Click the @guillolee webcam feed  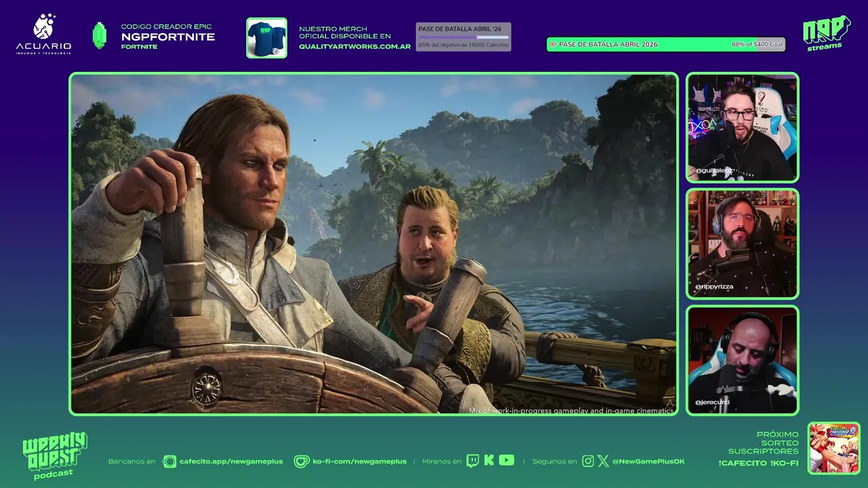743,127
